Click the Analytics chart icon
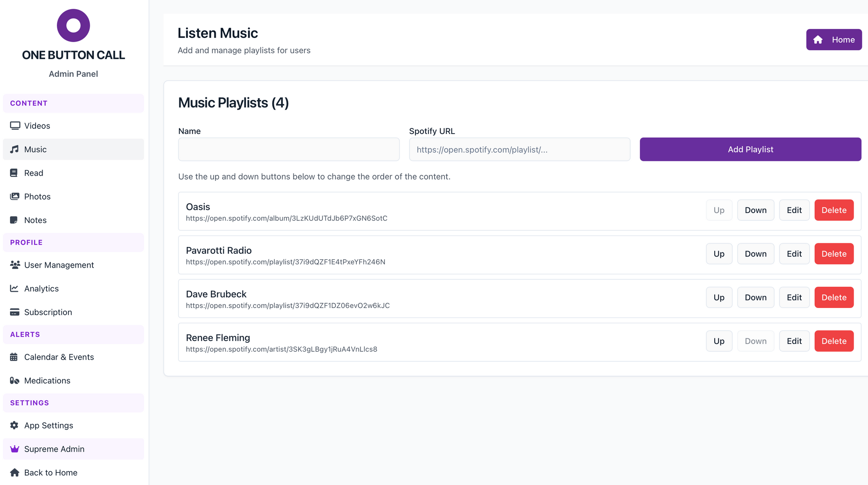868x485 pixels. [x=14, y=288]
